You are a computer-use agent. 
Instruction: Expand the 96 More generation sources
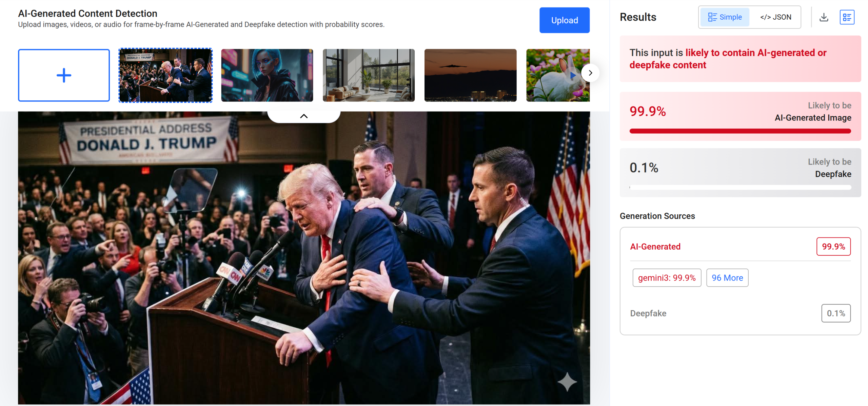[727, 277]
